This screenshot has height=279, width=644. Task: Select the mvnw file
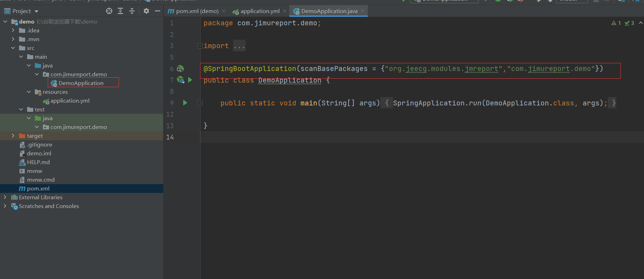pyautogui.click(x=34, y=171)
